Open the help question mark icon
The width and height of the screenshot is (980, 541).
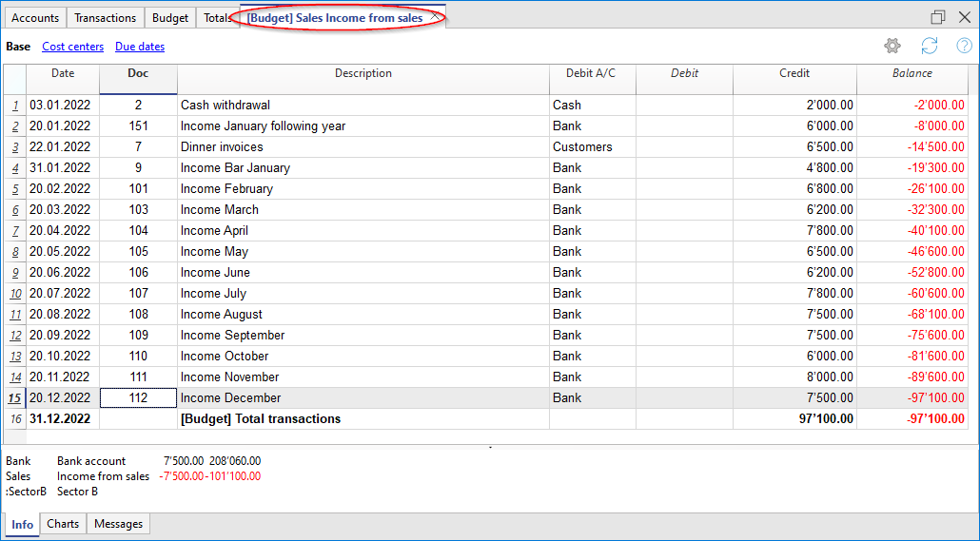pyautogui.click(x=964, y=46)
